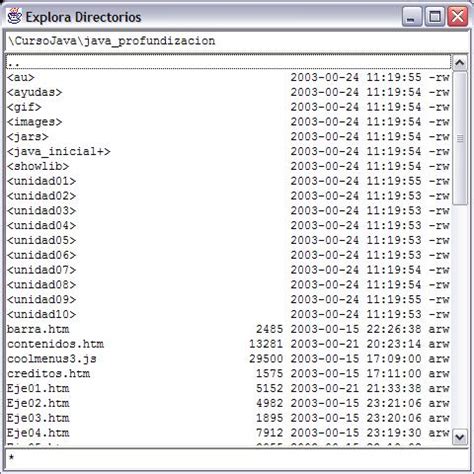Select the <unidad04> directory row
The width and height of the screenshot is (474, 474).
229,225
